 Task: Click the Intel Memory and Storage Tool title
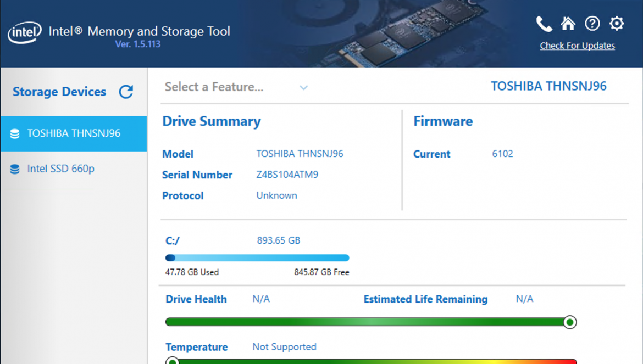coord(140,31)
